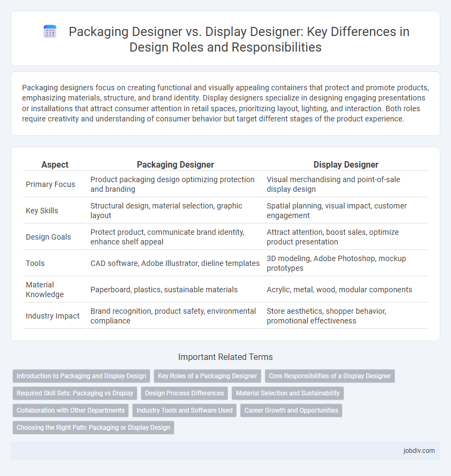The height and width of the screenshot is (476, 451).
Task: Click 'Protect product, communicate brand identity' cell
Action: pos(176,237)
